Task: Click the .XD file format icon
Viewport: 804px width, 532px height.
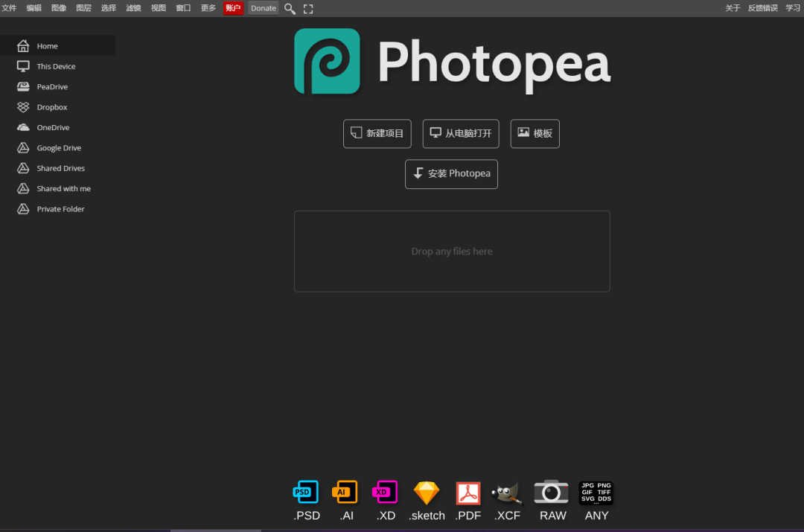Action: pos(385,493)
